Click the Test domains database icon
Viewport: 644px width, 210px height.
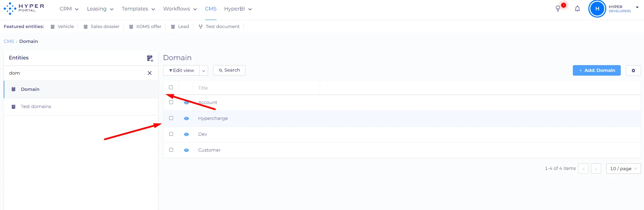click(13, 107)
